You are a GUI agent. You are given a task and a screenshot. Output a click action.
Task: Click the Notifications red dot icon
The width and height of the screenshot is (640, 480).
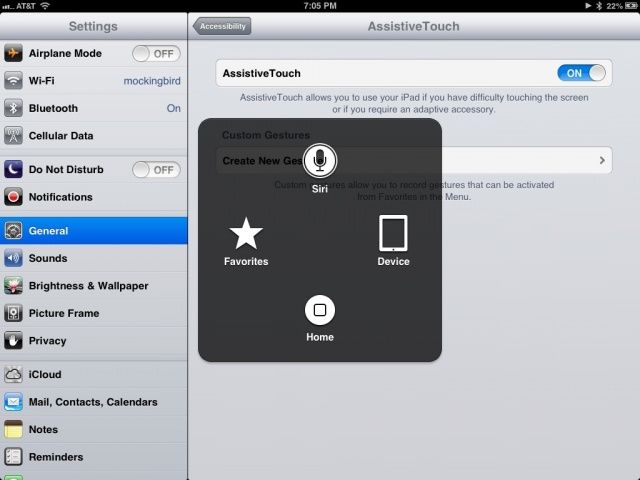(13, 197)
